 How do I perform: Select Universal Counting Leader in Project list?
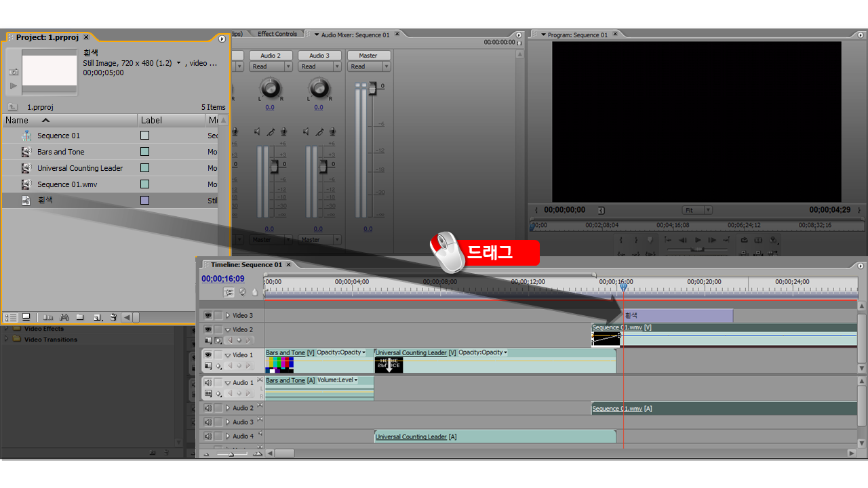coord(80,168)
